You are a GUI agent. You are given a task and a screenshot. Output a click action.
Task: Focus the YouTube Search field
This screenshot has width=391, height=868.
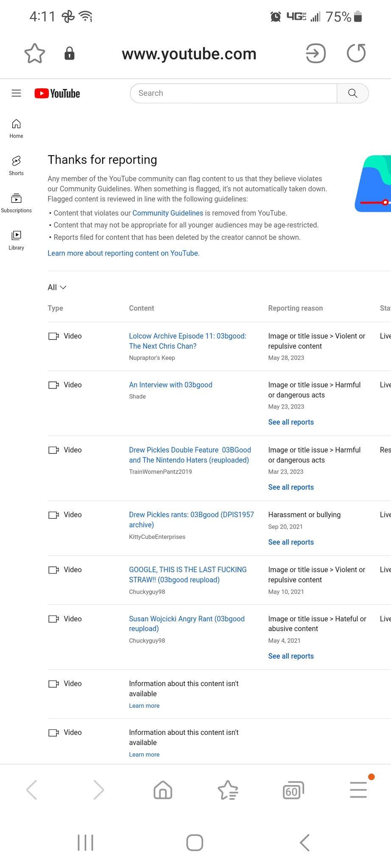tap(233, 93)
